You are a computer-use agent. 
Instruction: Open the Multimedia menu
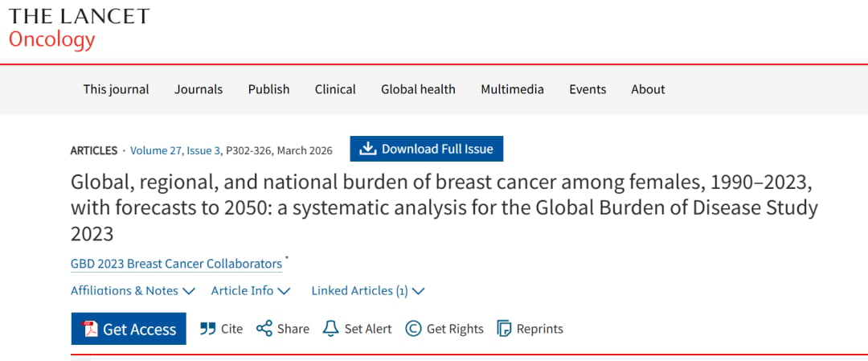(x=512, y=89)
